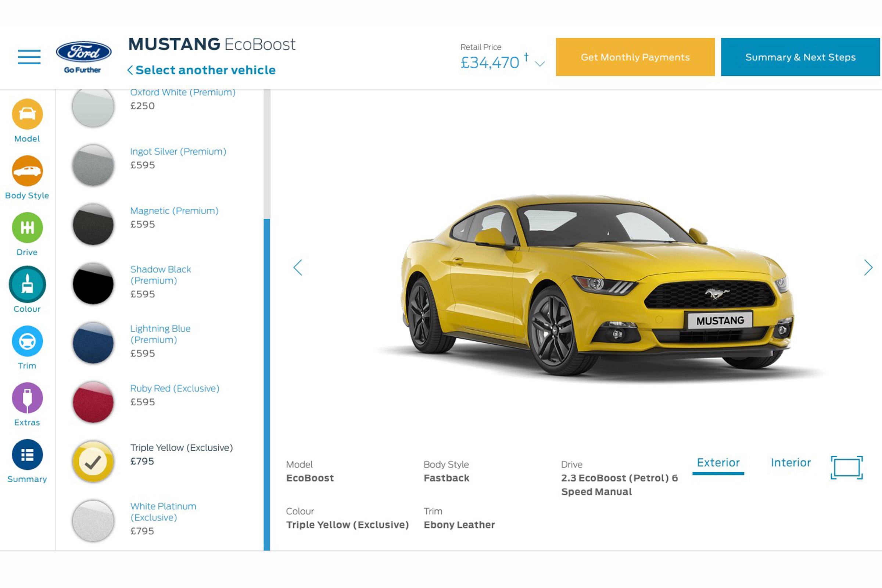Click the retail price £34,470
Viewport: 882px width, 588px height.
490,62
